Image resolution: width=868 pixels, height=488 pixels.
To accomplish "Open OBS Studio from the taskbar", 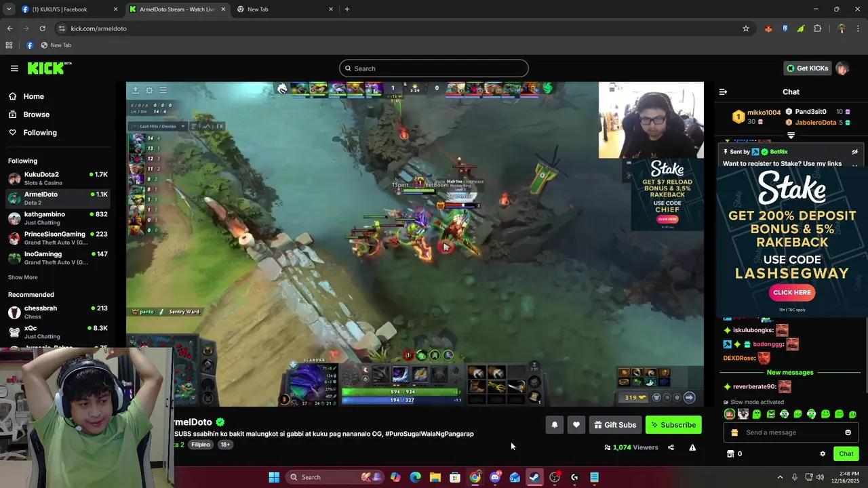I will 555,477.
